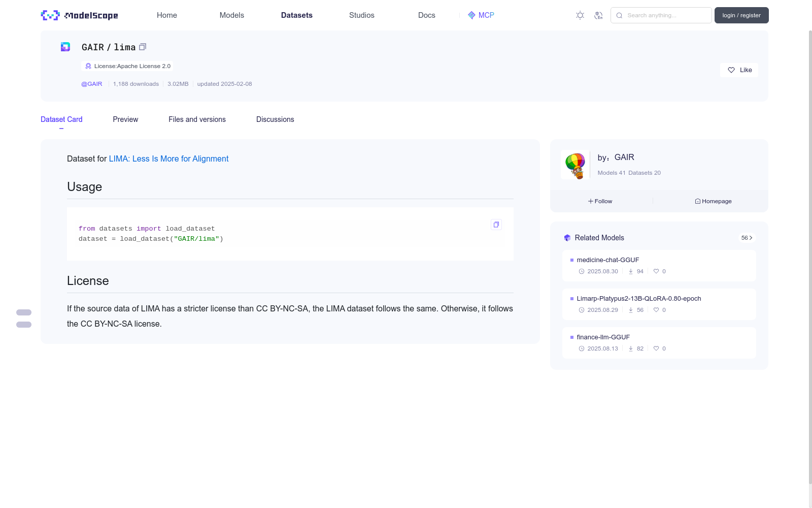Follow the GAIR organization

point(600,201)
